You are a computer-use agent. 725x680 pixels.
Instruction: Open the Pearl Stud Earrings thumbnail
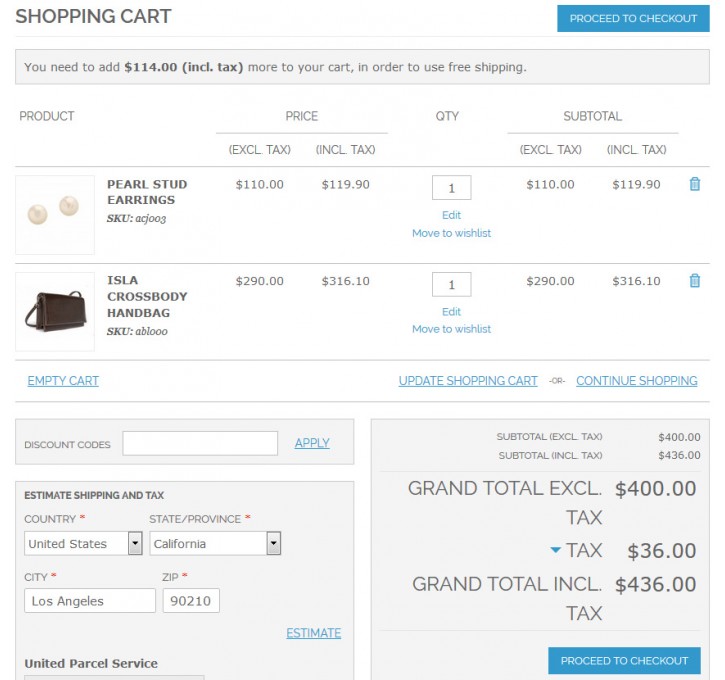point(55,215)
